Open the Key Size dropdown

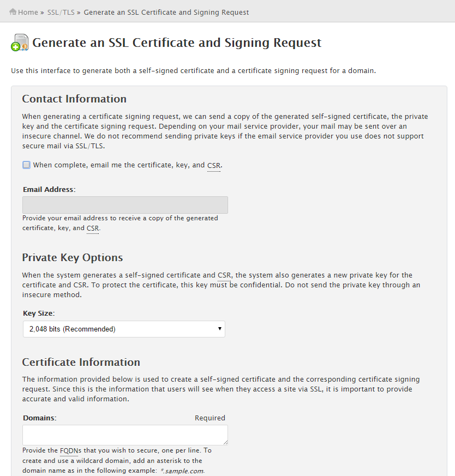124,329
